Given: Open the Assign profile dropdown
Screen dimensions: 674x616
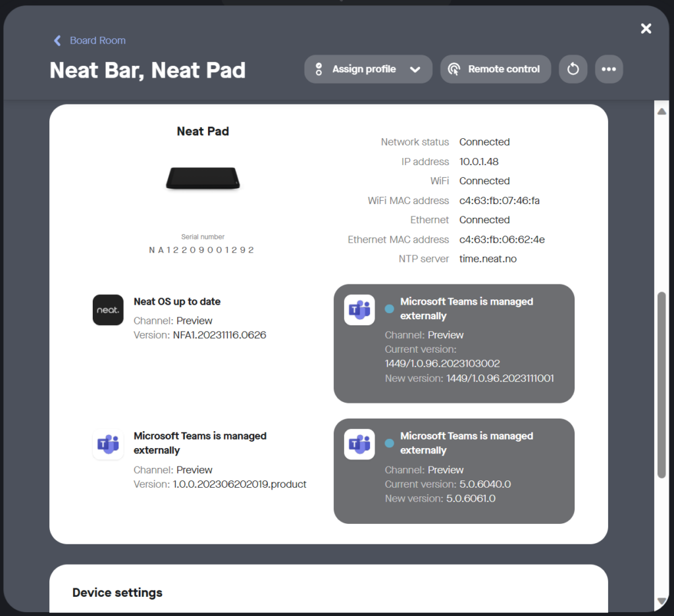Looking at the screenshot, I should pos(368,69).
